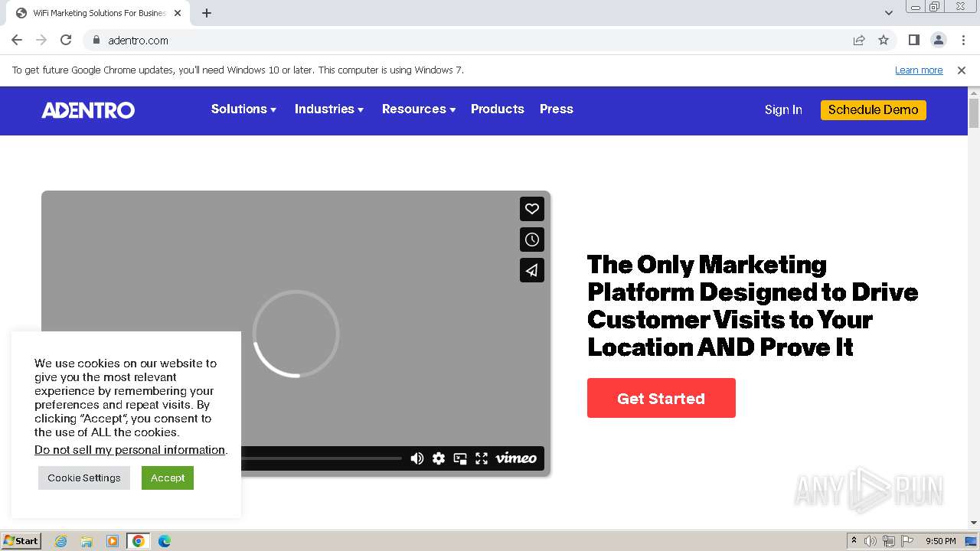
Task: Switch the video to fullscreen
Action: [x=482, y=458]
